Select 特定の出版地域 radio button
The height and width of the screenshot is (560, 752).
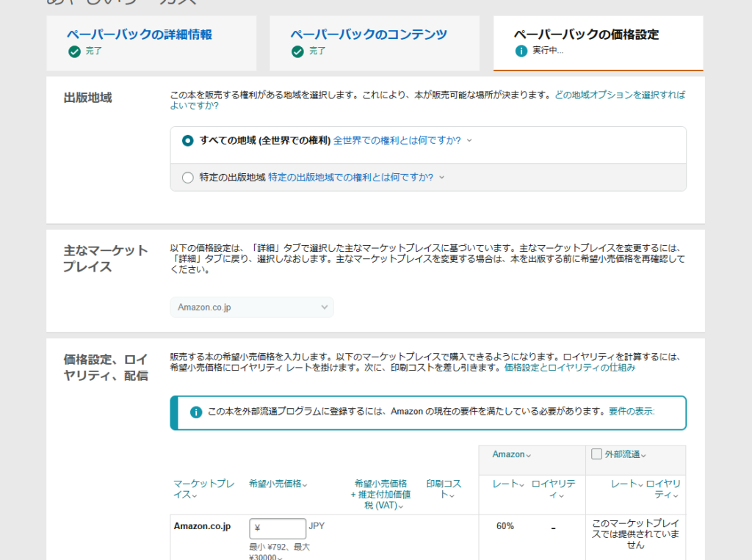(x=187, y=178)
